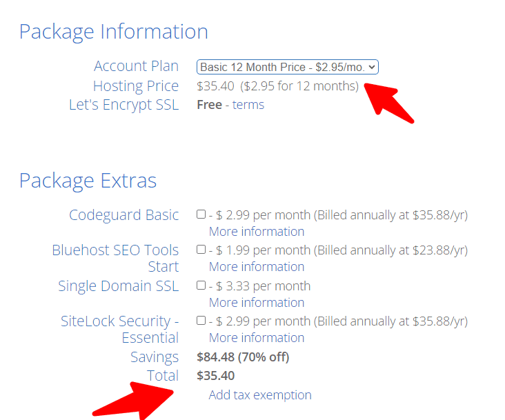Viewport: 505px width, 420px height.
Task: View More information for Bluehost SEO Tools
Action: [x=256, y=267]
